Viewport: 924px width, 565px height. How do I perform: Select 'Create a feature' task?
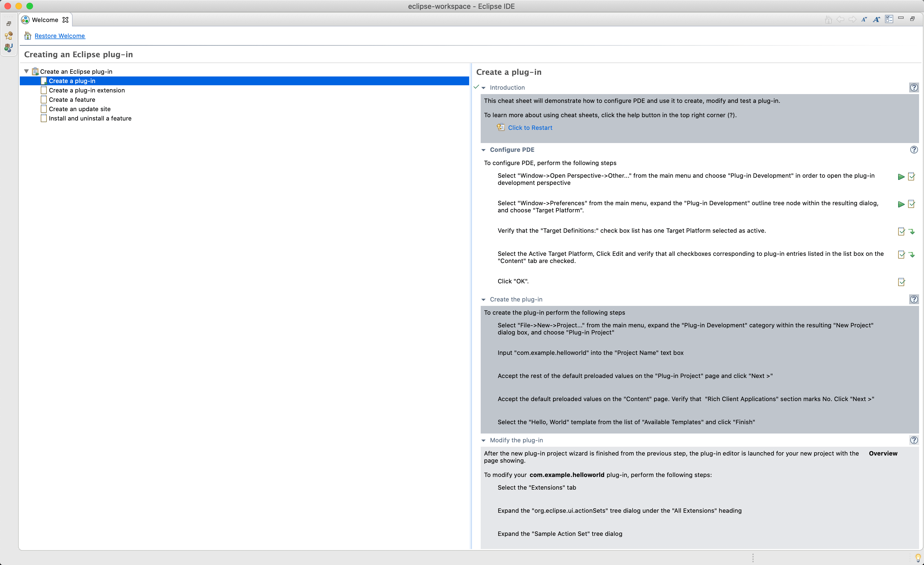pyautogui.click(x=72, y=100)
